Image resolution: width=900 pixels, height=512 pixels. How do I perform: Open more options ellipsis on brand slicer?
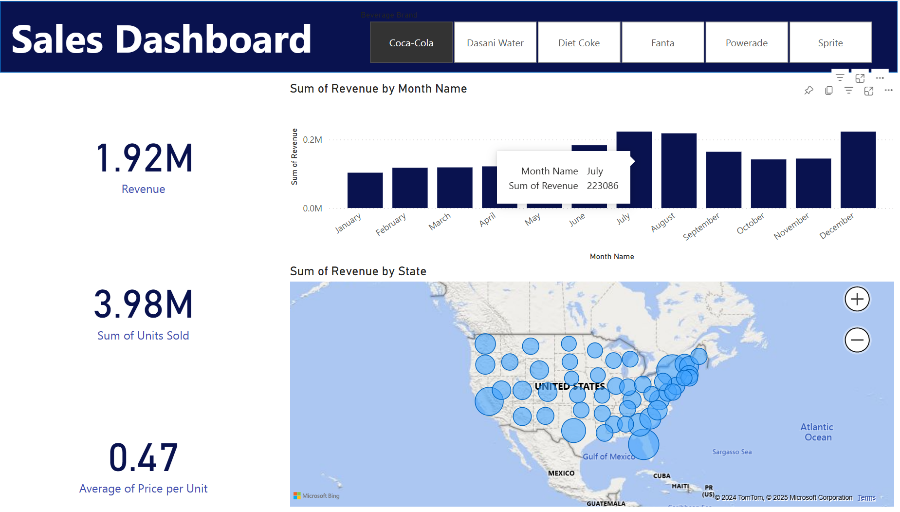[880, 77]
